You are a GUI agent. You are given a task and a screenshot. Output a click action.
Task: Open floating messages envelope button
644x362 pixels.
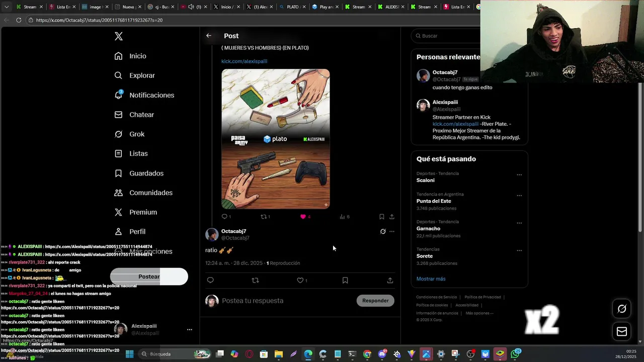click(x=622, y=331)
